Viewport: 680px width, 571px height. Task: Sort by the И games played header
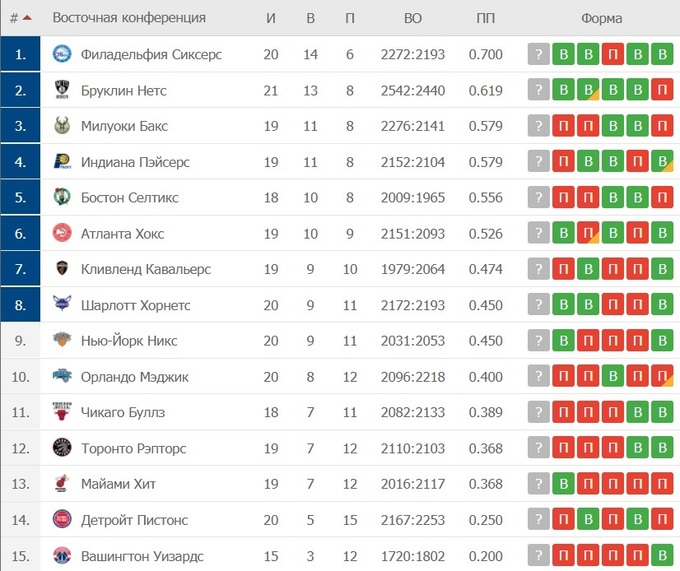pyautogui.click(x=271, y=18)
